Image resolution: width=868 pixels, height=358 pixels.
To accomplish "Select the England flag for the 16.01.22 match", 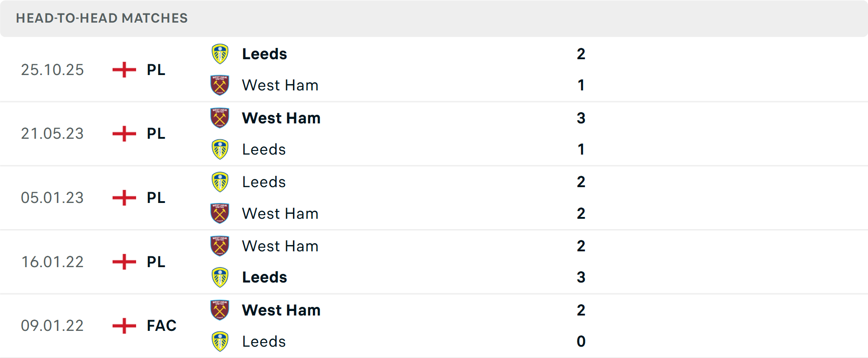I will [123, 262].
